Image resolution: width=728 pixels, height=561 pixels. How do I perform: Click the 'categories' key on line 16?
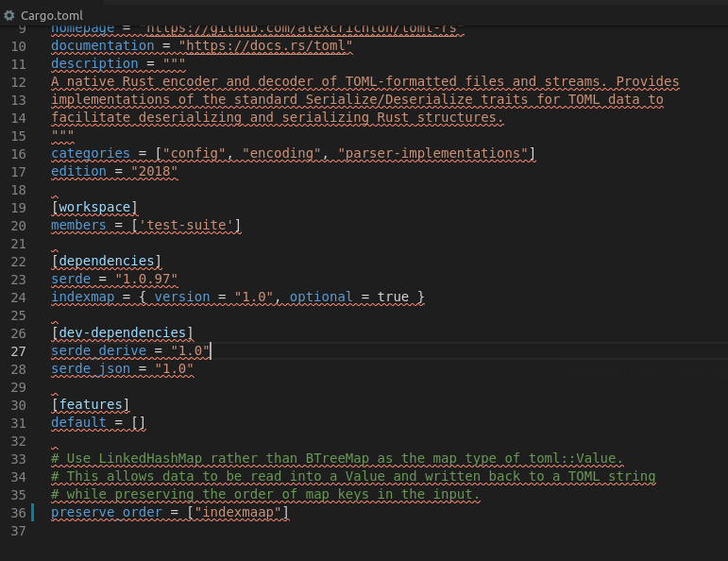click(91, 153)
